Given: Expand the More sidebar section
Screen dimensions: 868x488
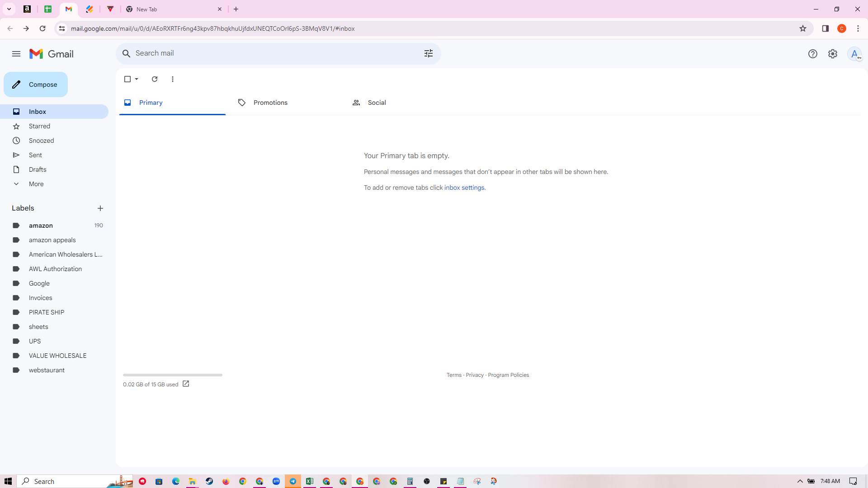Looking at the screenshot, I should 54,184.
